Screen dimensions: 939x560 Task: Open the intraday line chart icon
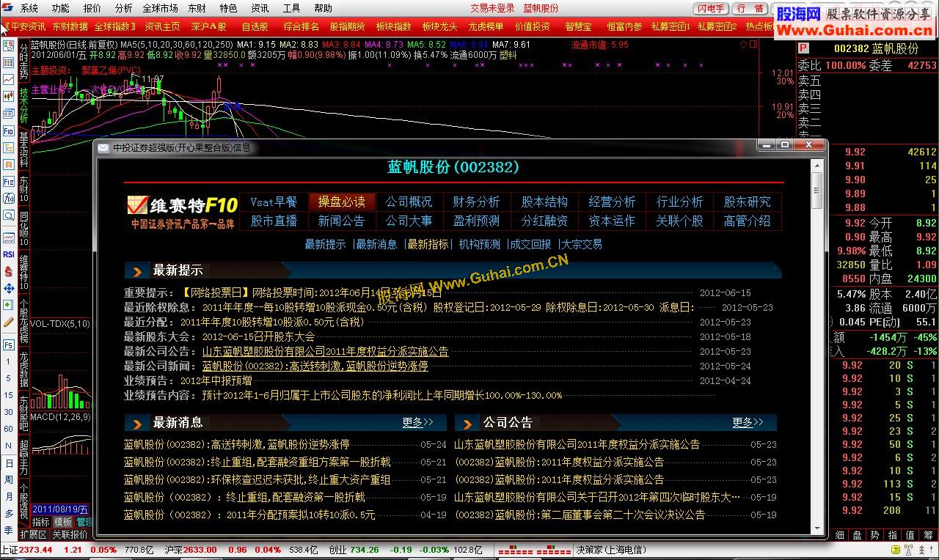[x=9, y=79]
